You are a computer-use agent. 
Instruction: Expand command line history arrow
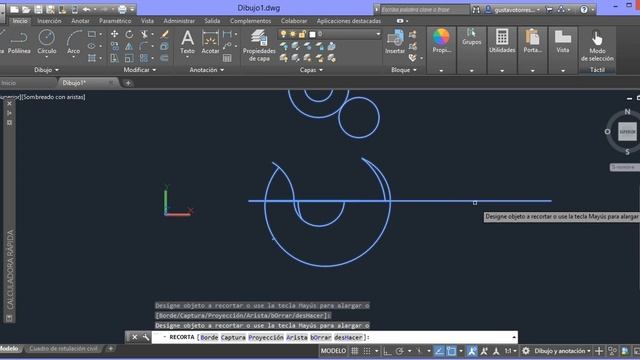(513, 337)
